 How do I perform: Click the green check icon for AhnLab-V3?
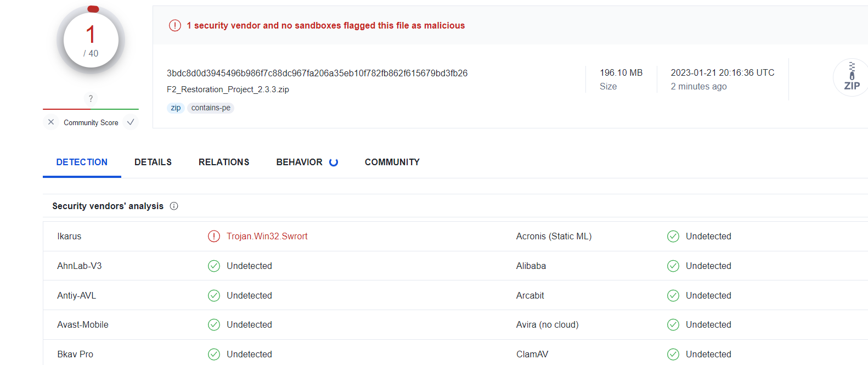pyautogui.click(x=214, y=266)
